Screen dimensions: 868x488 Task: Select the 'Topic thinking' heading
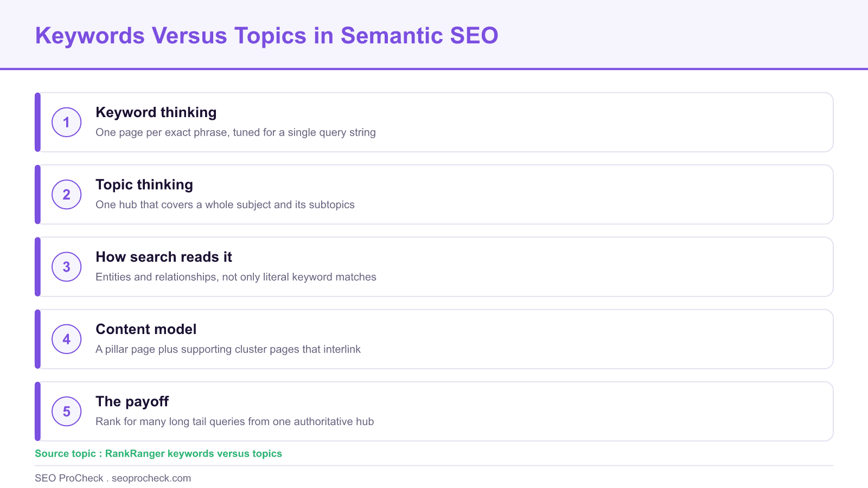[144, 184]
